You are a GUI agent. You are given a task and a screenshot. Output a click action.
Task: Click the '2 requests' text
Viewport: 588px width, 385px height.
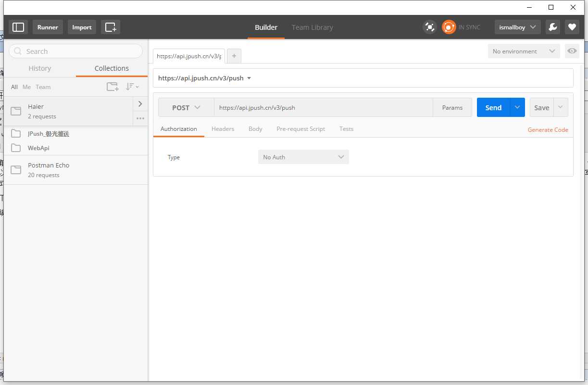click(42, 116)
